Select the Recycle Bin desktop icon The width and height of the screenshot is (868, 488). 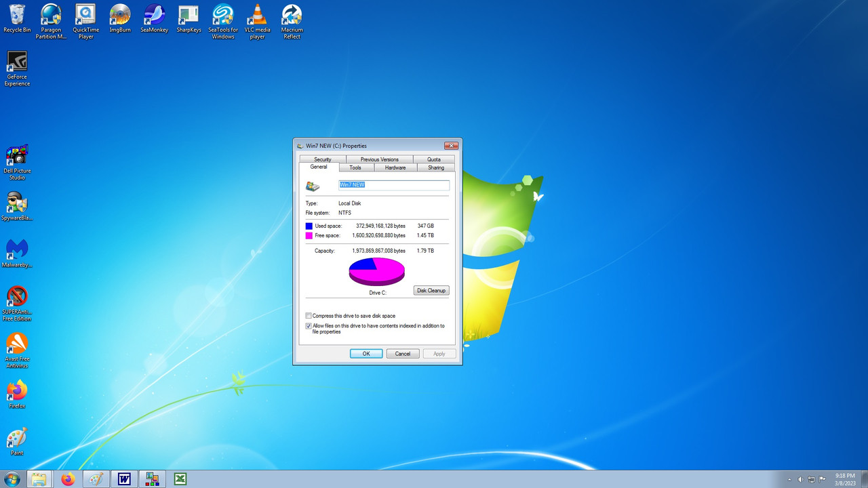coord(17,19)
